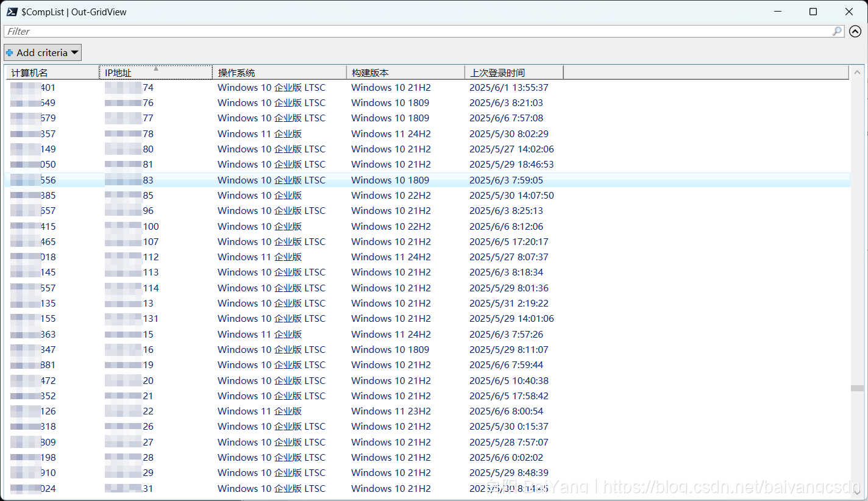
Task: Click Windows 10 1809 in 2025/6/3 8:21:03 row
Action: [390, 102]
